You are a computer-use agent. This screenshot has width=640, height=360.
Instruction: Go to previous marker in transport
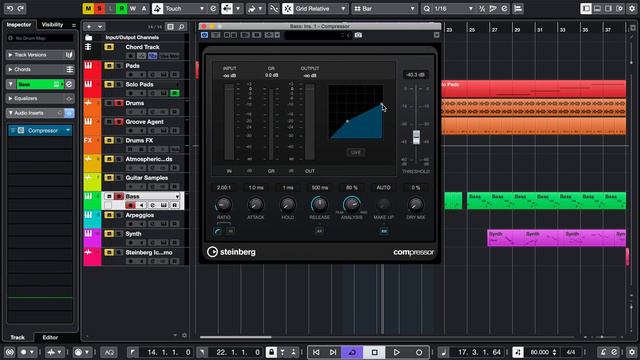(x=316, y=352)
